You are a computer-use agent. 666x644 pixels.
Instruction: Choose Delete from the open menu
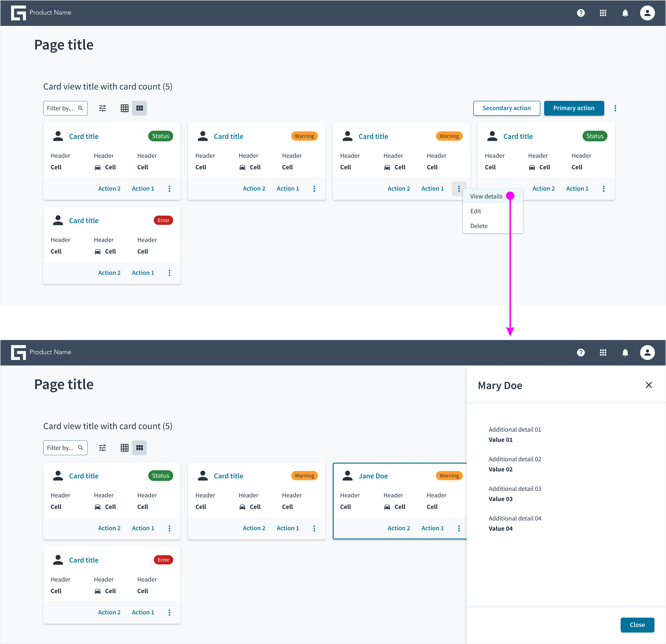492,226
